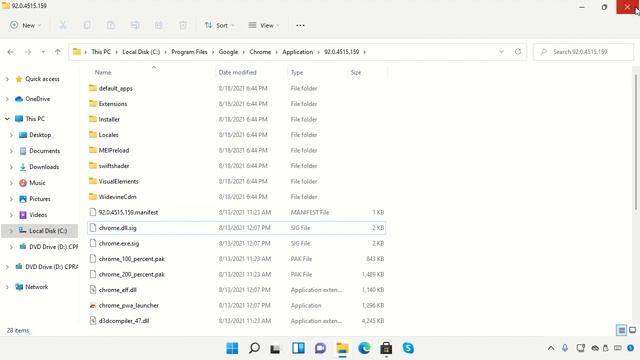Collapse This PC tree node
This screenshot has width=640, height=360.
pyautogui.click(x=7, y=119)
